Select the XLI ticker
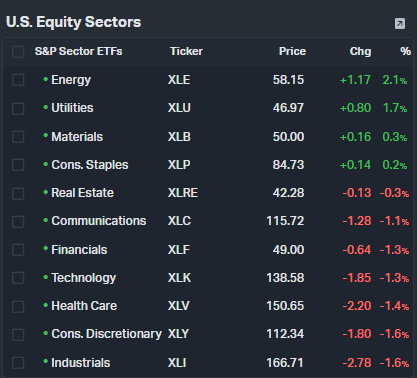Image resolution: width=417 pixels, height=378 pixels. 177,363
